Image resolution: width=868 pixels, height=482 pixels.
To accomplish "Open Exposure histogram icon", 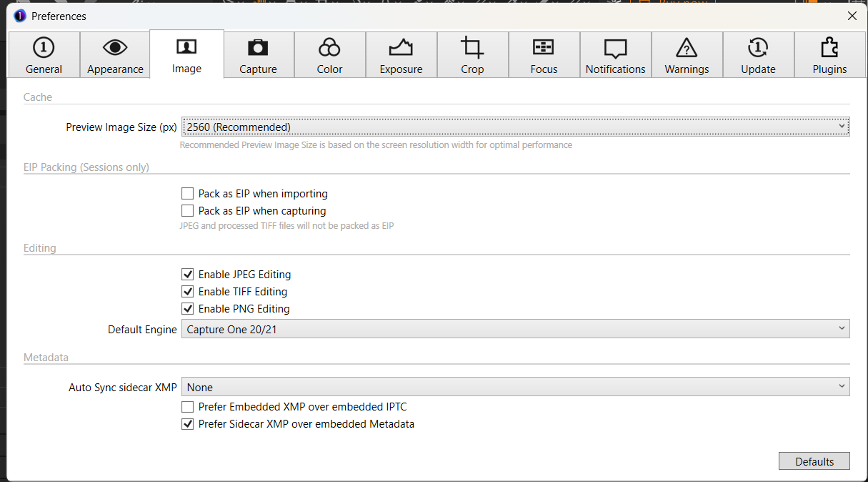I will (x=401, y=48).
